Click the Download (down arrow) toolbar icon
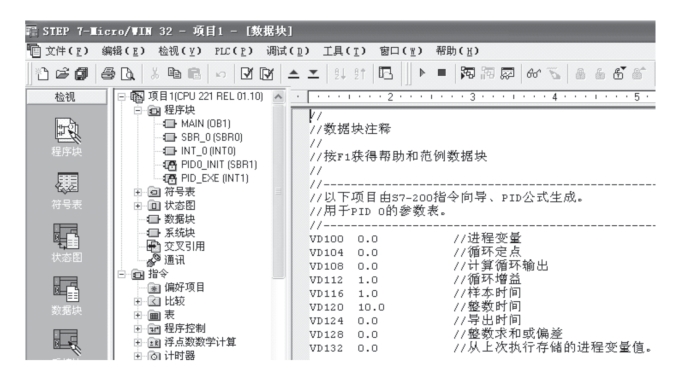 click(x=313, y=74)
